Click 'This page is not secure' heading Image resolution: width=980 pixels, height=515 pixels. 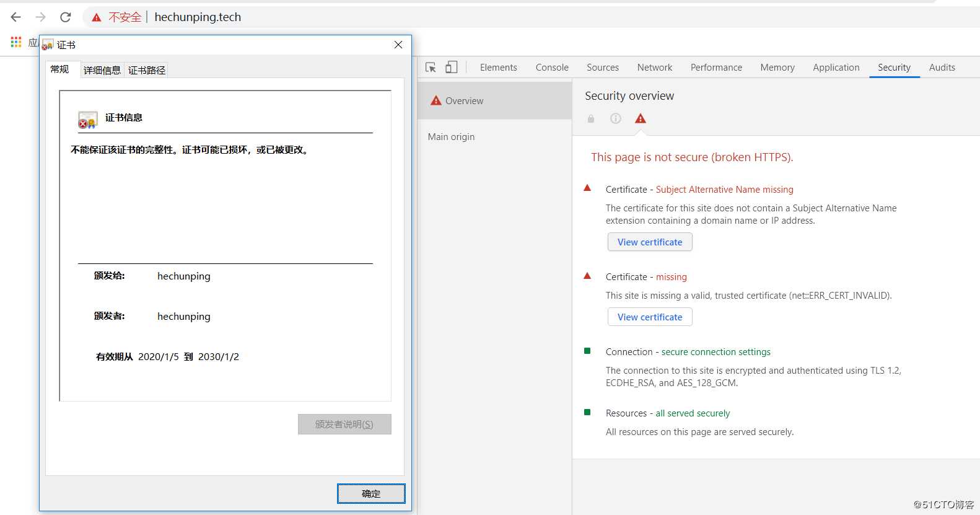[692, 157]
